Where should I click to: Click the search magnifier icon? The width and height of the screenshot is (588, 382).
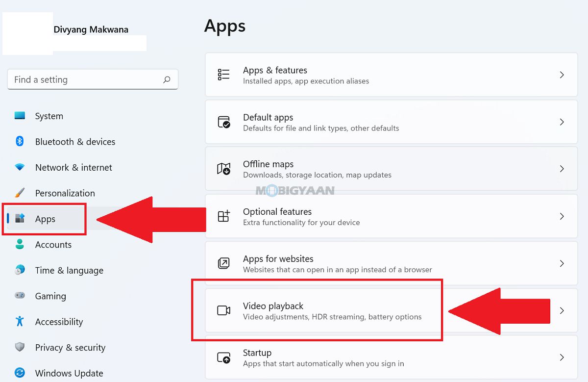(x=167, y=79)
